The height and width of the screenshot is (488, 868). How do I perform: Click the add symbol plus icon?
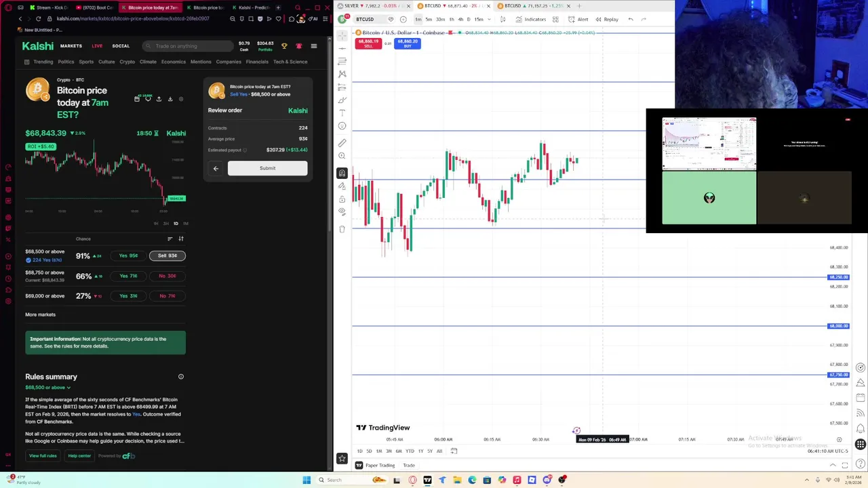[403, 19]
